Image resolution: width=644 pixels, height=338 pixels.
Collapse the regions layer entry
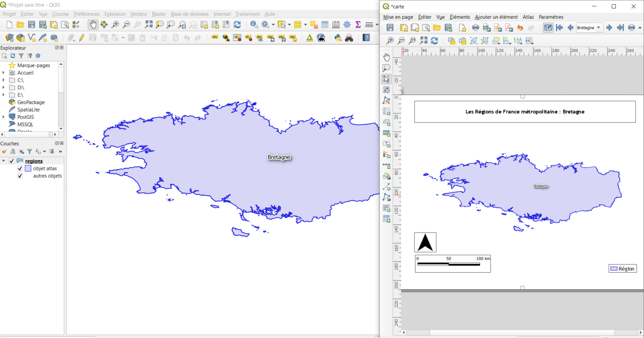pos(4,161)
